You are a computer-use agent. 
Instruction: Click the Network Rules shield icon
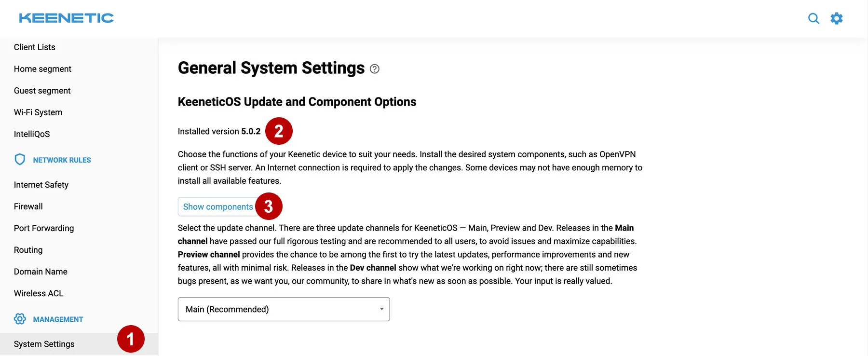(x=20, y=160)
